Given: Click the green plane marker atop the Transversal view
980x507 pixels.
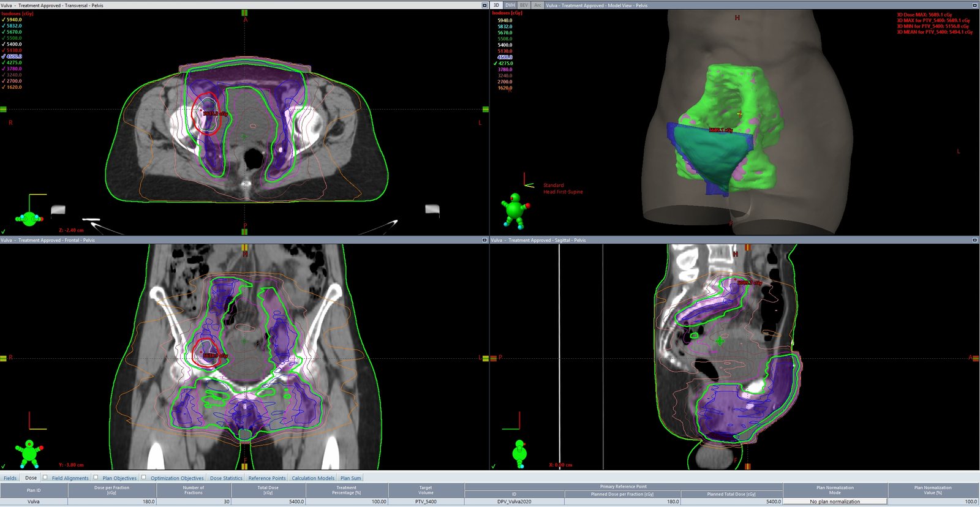Looking at the screenshot, I should [x=244, y=13].
